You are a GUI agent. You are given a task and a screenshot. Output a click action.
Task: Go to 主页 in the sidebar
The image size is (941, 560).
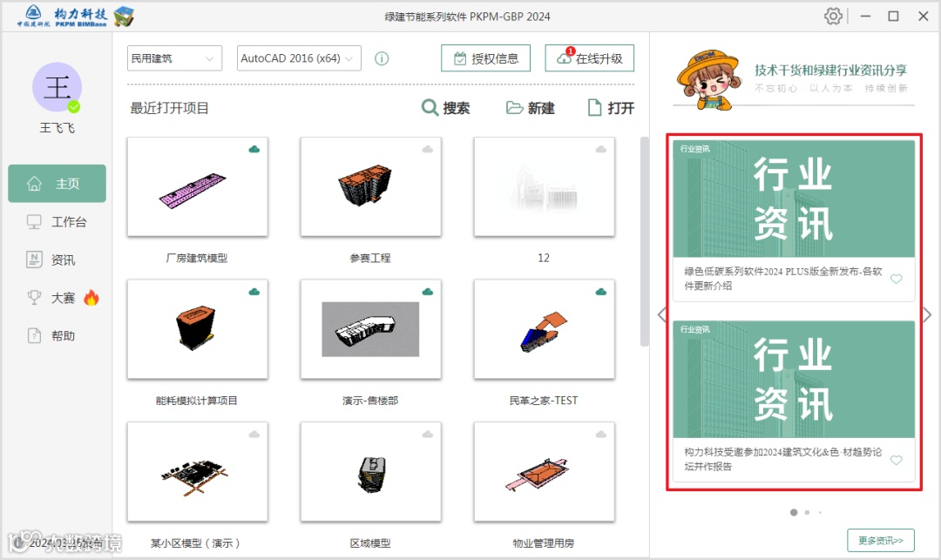click(x=57, y=184)
